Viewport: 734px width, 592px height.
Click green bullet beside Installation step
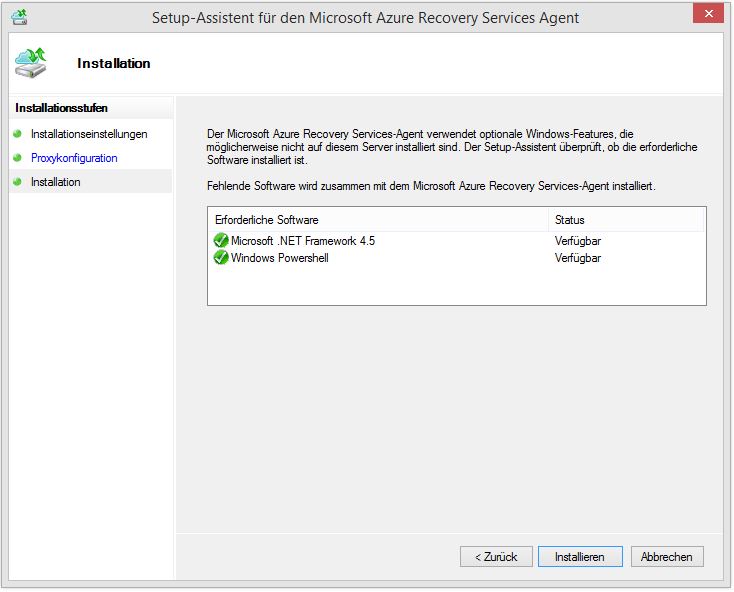coord(18,182)
